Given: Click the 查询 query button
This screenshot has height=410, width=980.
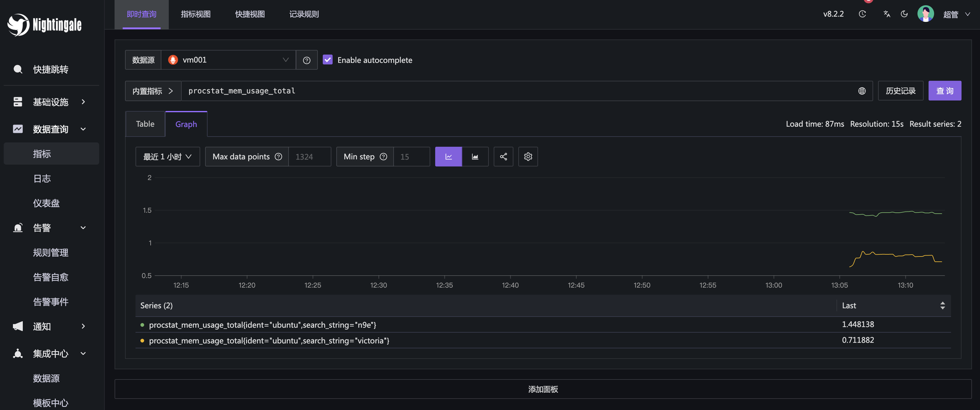Looking at the screenshot, I should [x=944, y=91].
